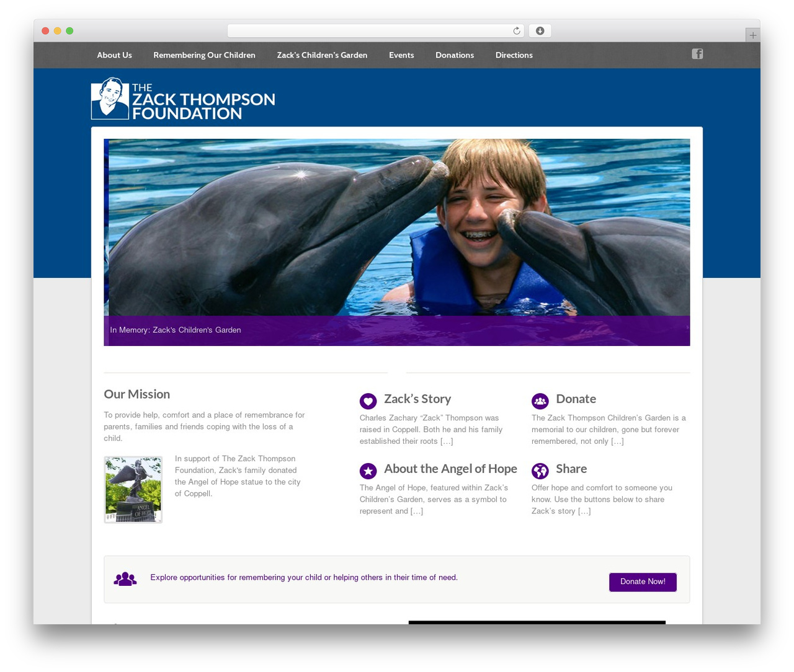Click the paragraph 'In support of The Zack Thompson Foundation'
794x672 pixels.
click(238, 476)
